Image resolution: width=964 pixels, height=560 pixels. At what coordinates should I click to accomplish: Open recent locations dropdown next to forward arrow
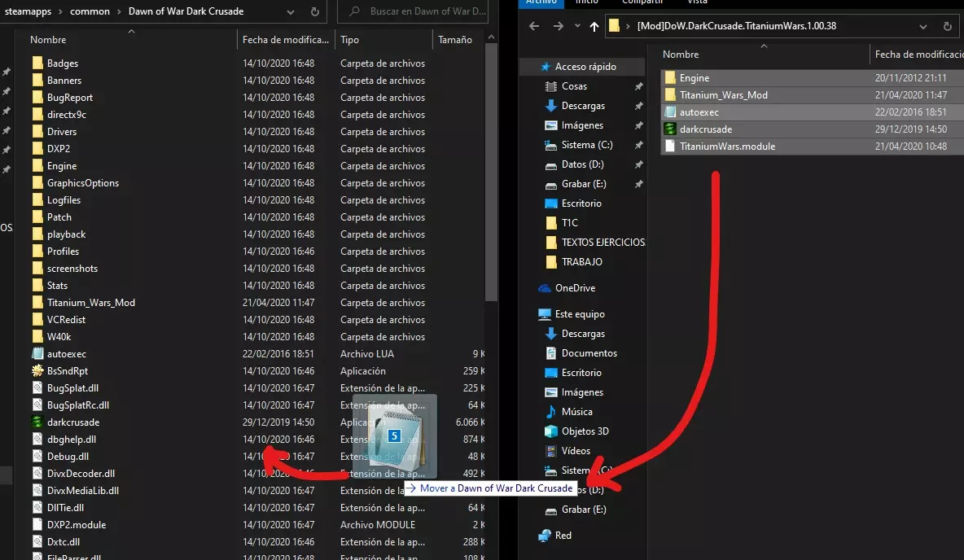[576, 26]
